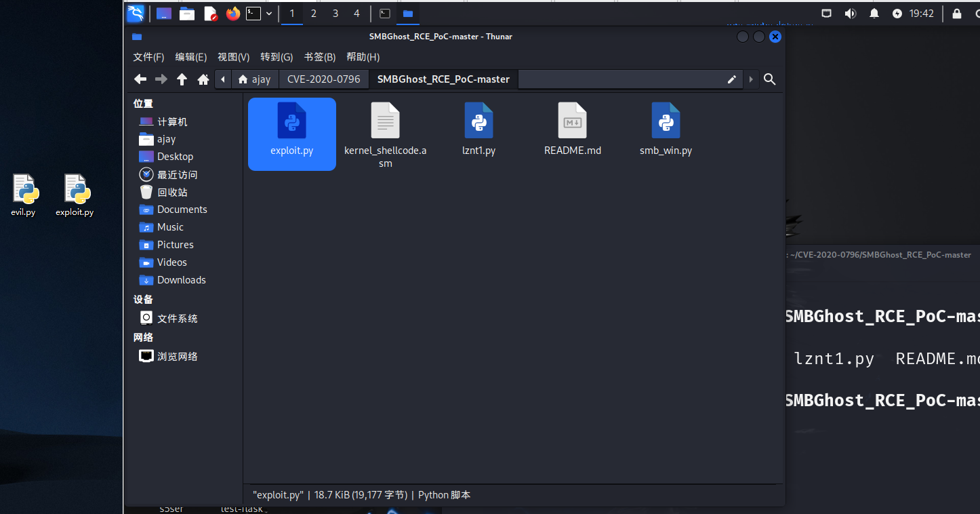The width and height of the screenshot is (980, 514).
Task: Click the search magnifier icon
Action: (769, 79)
